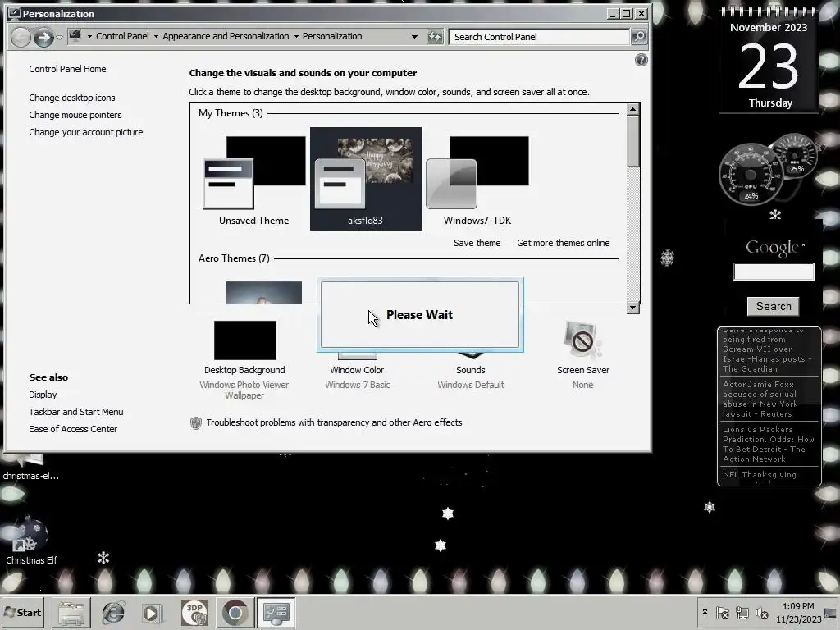The height and width of the screenshot is (630, 840).
Task: Select the Unsaved Theme thumbnail
Action: click(254, 179)
